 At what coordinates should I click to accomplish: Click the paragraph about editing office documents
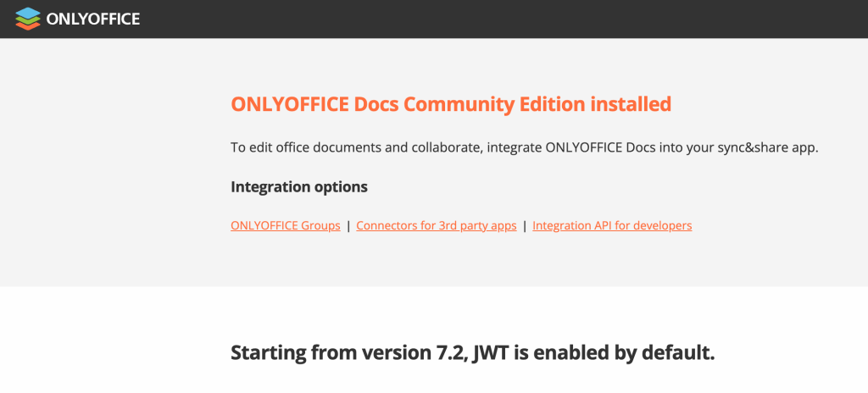click(x=524, y=147)
